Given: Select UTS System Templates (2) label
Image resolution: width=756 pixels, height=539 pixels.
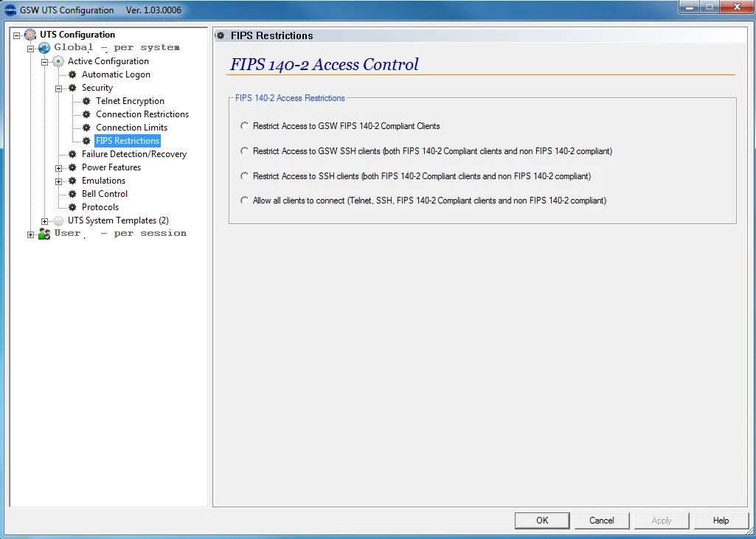Looking at the screenshot, I should pos(118,220).
